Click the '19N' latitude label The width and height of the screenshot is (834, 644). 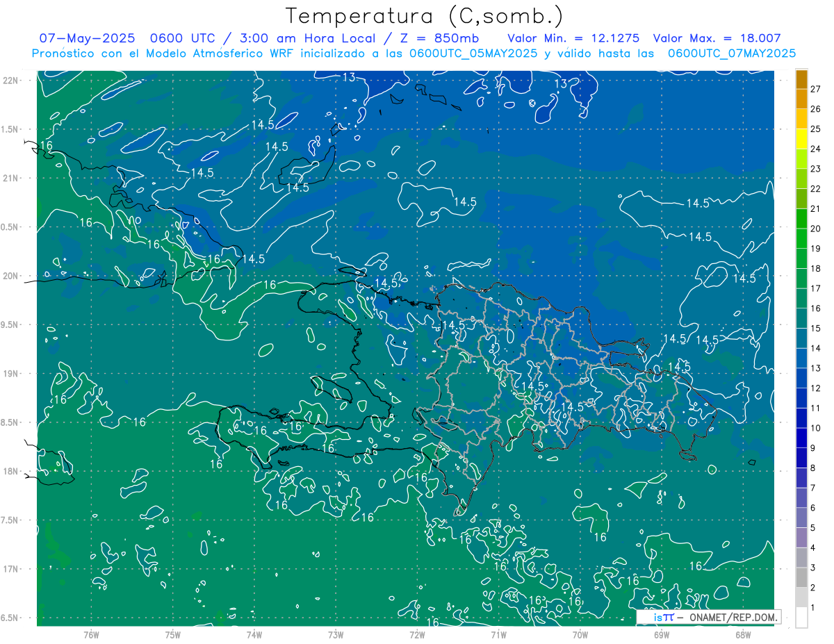tap(12, 374)
